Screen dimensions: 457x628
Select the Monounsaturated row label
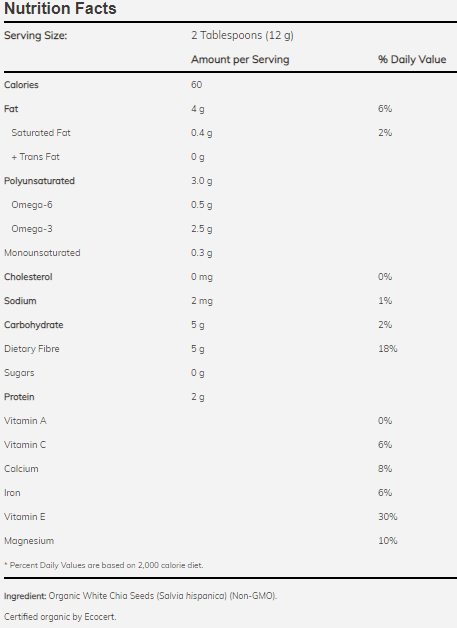pos(42,253)
